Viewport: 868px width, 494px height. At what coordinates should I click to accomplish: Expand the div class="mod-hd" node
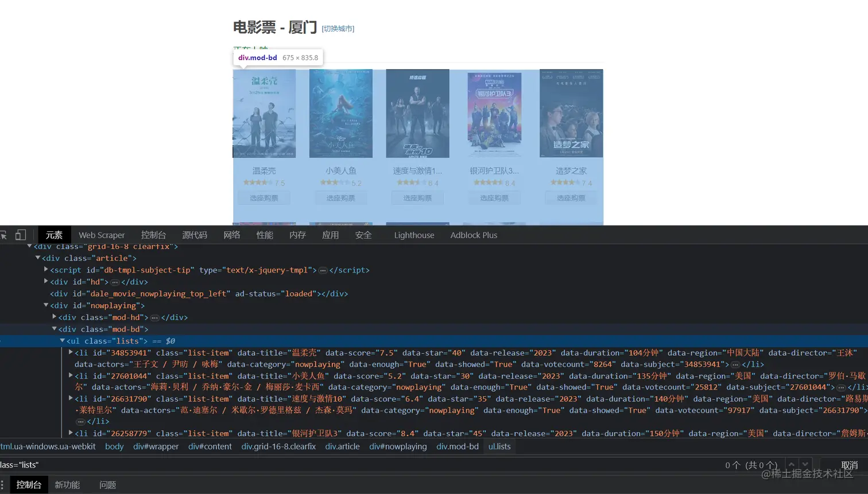tap(54, 316)
